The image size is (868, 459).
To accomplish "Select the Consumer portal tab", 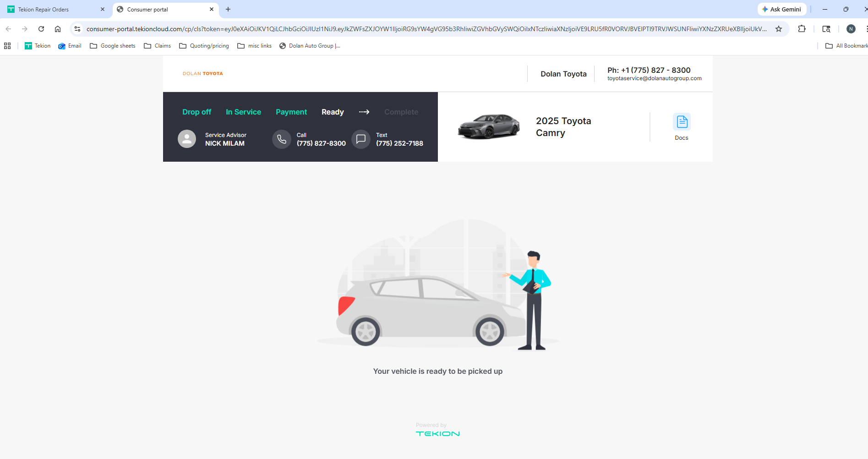I will point(165,9).
